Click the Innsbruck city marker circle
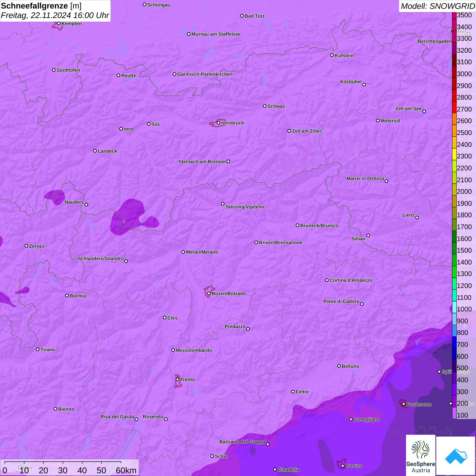The image size is (476, 476). click(218, 123)
